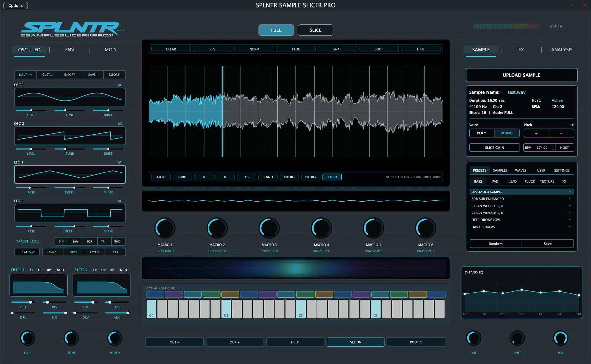Open the ANALYSIS tab
The height and width of the screenshot is (364, 591).
click(x=562, y=50)
